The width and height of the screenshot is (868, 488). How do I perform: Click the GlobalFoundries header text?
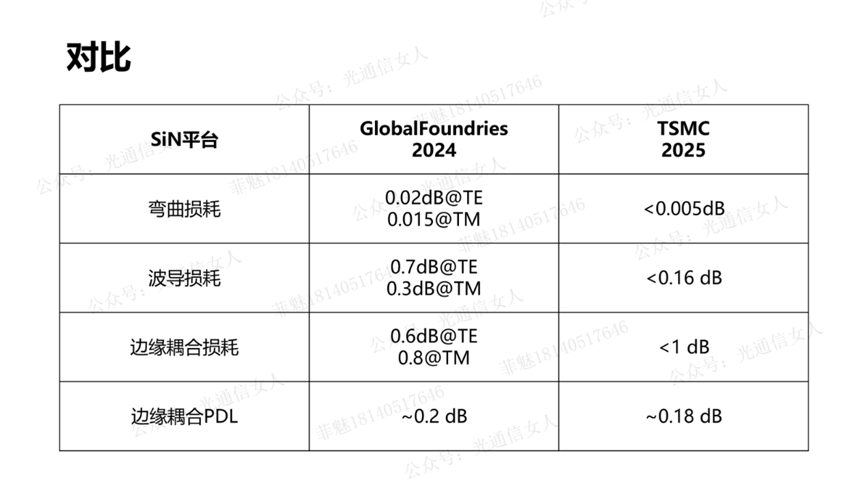(x=434, y=128)
